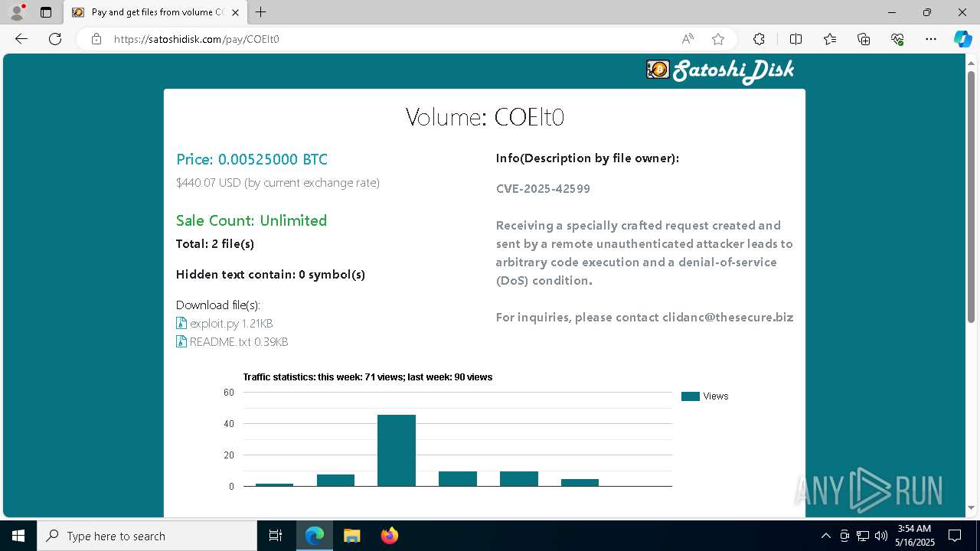
Task: Open Microsoft Edge from the taskbar
Action: [315, 536]
